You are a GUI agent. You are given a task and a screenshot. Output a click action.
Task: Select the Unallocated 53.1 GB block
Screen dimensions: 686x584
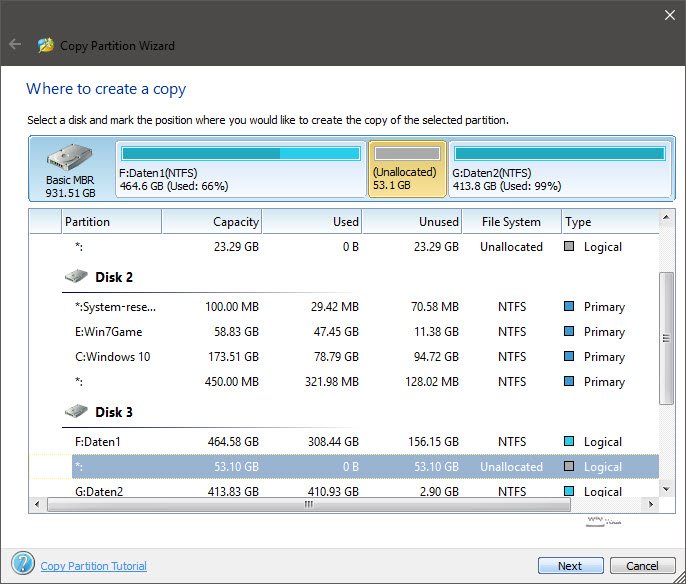(x=406, y=168)
